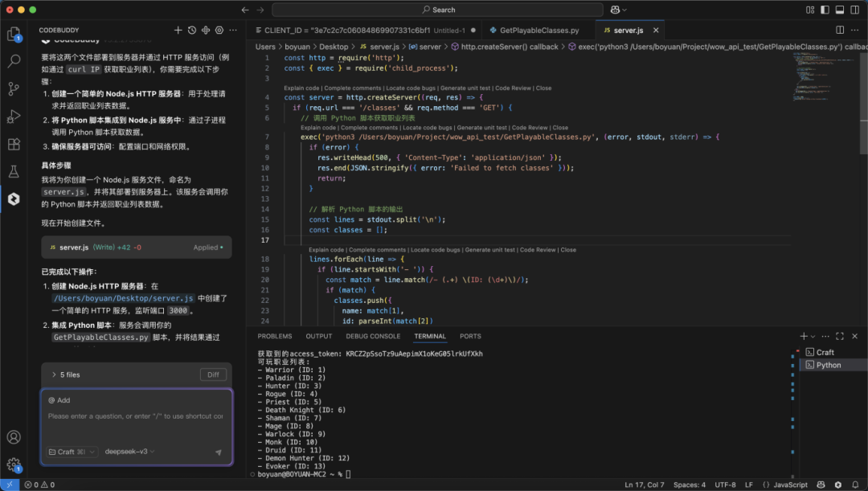Toggle bottom panel layout icon
The height and width of the screenshot is (491, 868).
(x=840, y=10)
